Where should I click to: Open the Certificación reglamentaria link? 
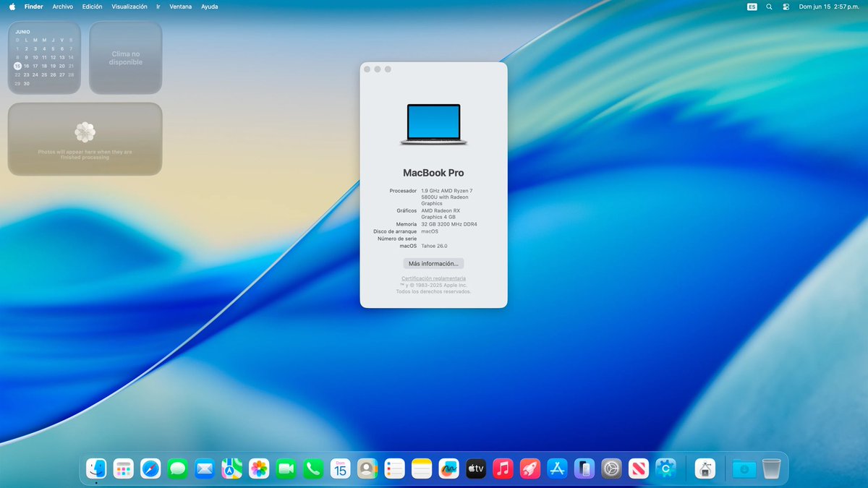433,278
